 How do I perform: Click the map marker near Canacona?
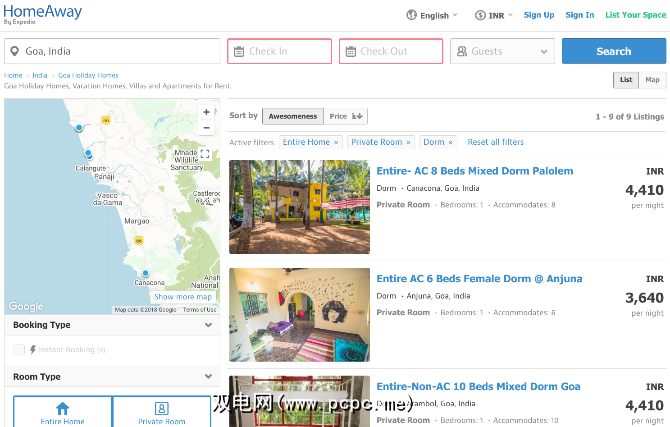[145, 273]
